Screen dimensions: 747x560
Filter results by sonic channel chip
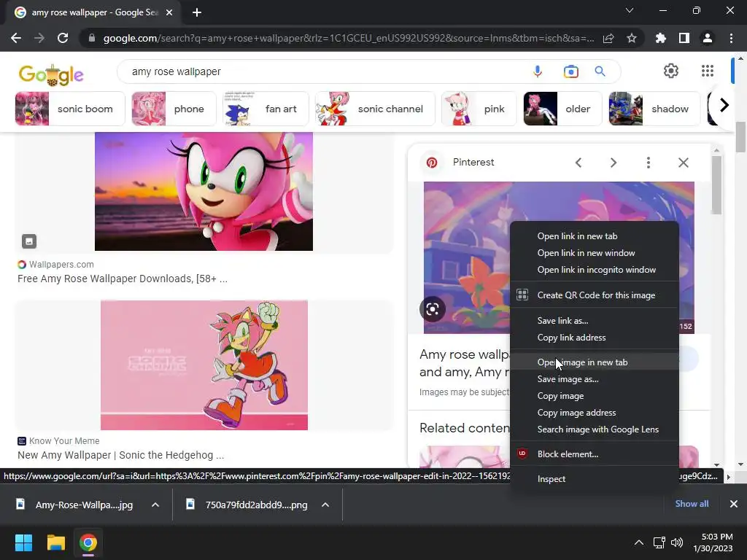375,109
